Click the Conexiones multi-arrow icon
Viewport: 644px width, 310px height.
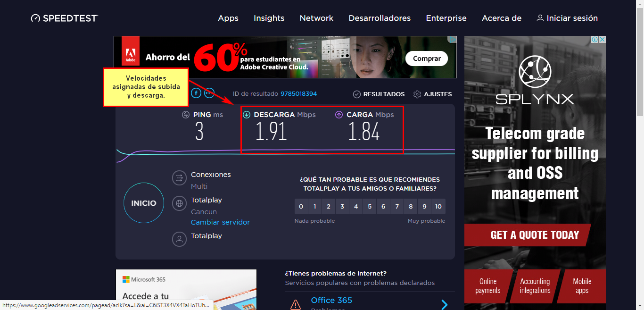point(179,178)
